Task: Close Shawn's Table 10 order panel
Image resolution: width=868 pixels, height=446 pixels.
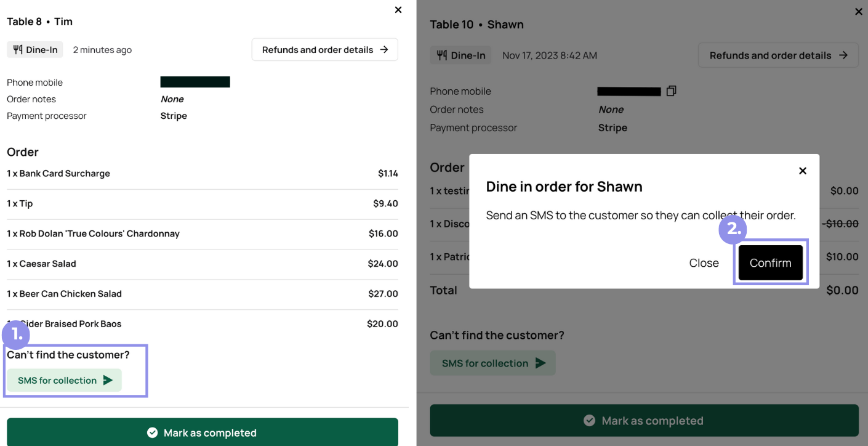Action: [859, 12]
